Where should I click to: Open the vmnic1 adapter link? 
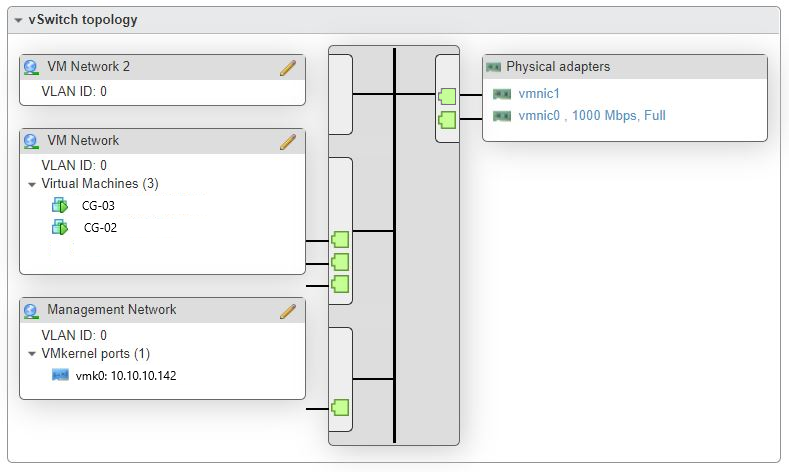538,94
